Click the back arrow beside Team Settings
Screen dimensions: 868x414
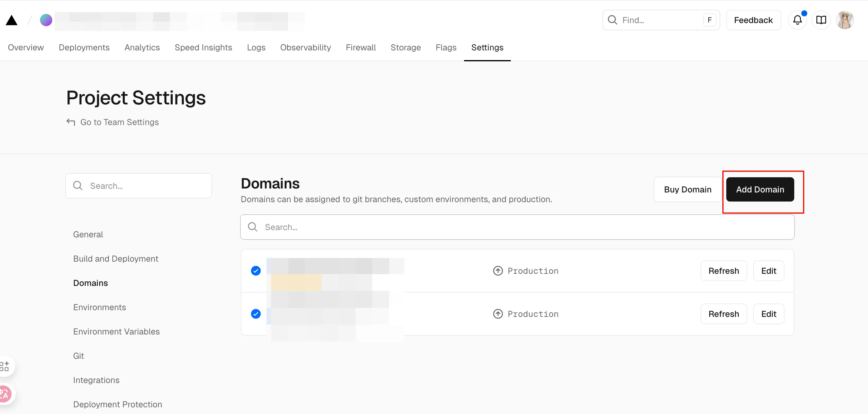click(71, 122)
